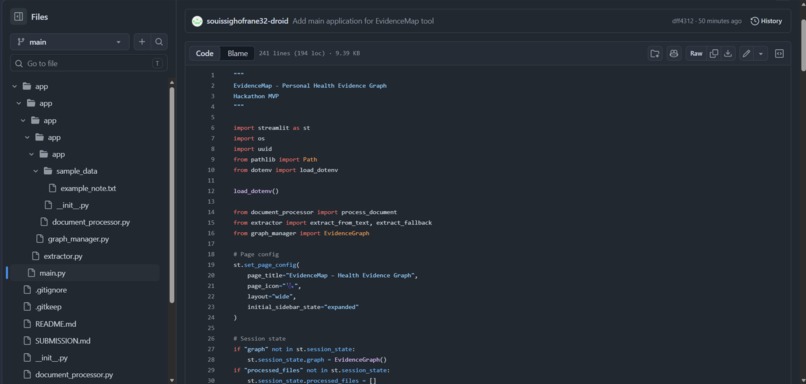The width and height of the screenshot is (806, 384).
Task: Click 'Hackathon MVP' docstring text
Action: point(256,96)
